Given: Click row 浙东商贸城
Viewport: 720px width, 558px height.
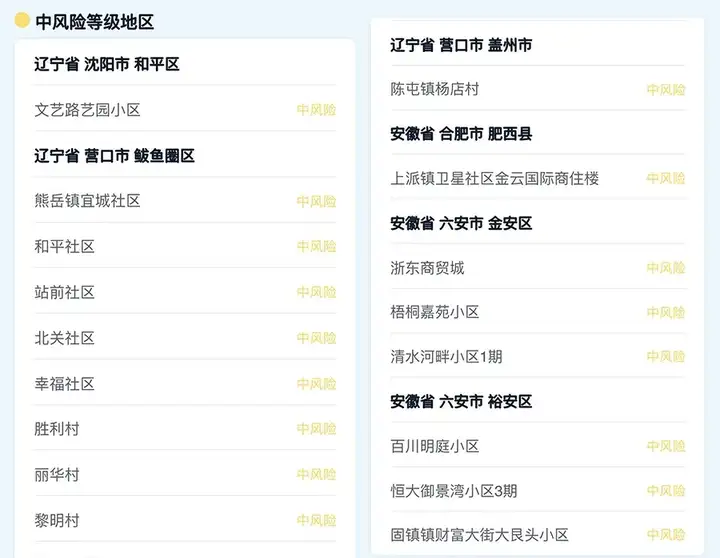Looking at the screenshot, I should (538, 267).
